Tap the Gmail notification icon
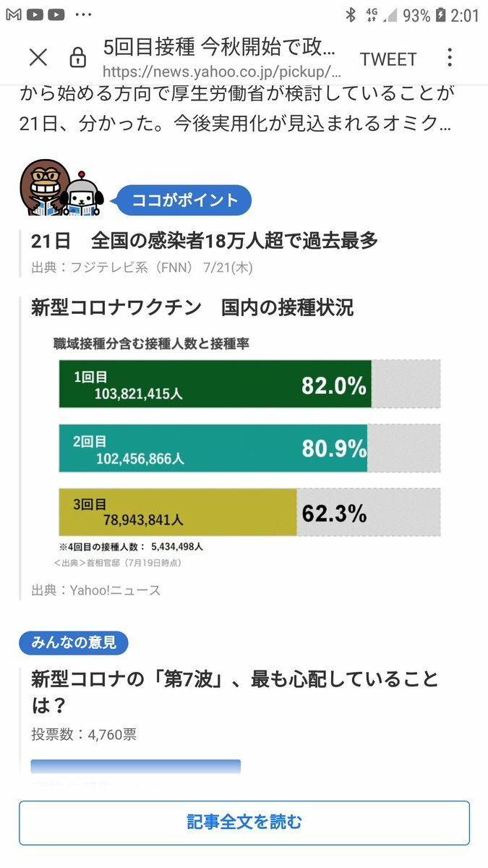Viewport: 488px width, 868px height. point(14,15)
